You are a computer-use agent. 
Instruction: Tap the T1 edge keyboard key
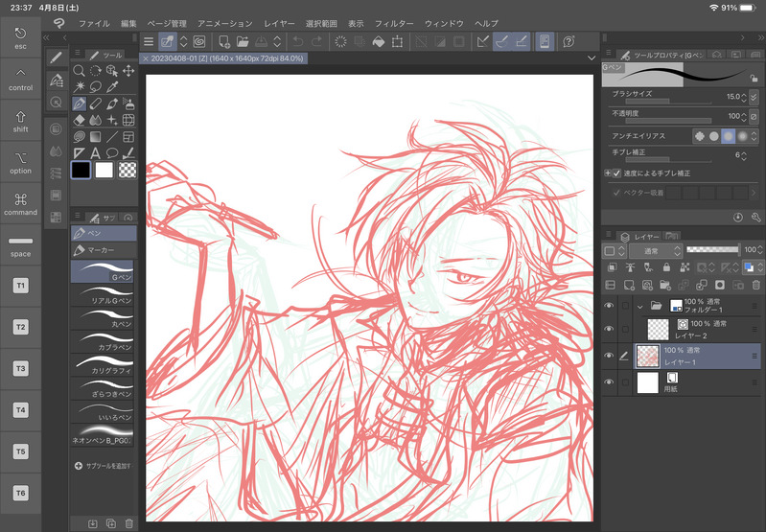[x=20, y=286]
